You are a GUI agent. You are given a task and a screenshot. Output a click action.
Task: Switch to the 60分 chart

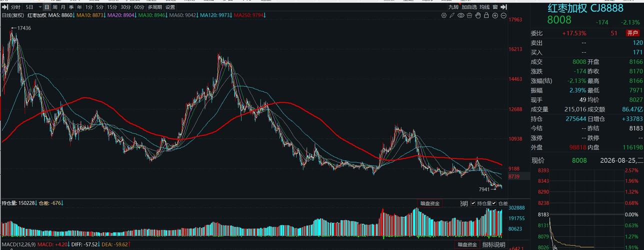tap(139, 7)
